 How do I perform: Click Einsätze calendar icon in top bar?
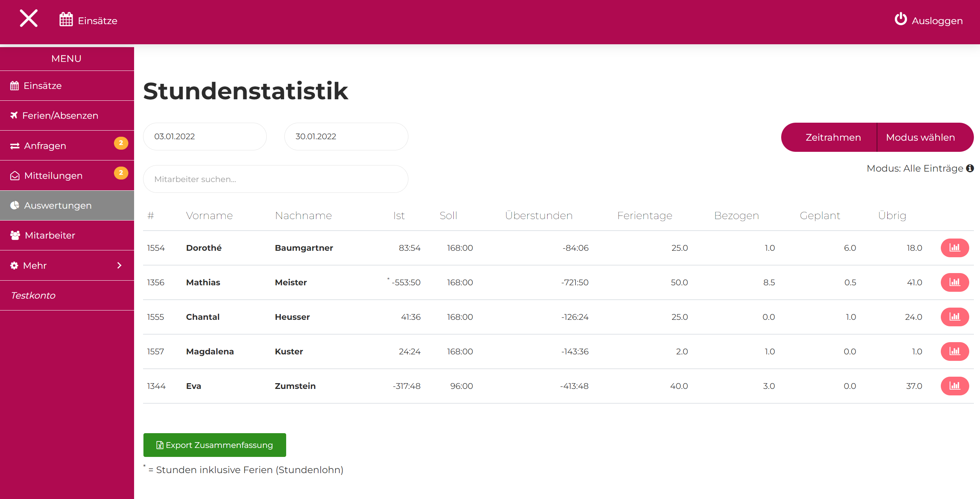pos(66,19)
